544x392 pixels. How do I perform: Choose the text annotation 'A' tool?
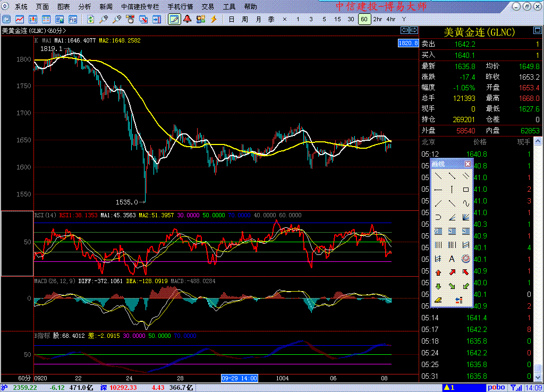[452, 259]
